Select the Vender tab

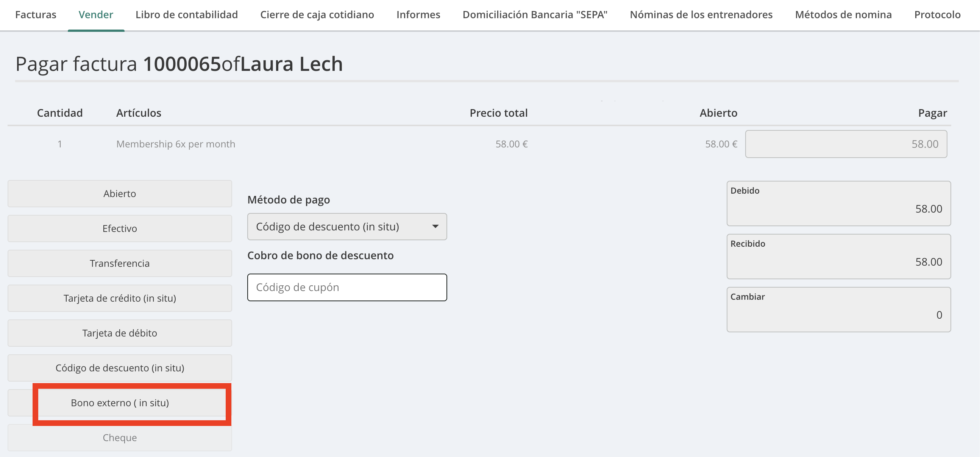(x=96, y=14)
